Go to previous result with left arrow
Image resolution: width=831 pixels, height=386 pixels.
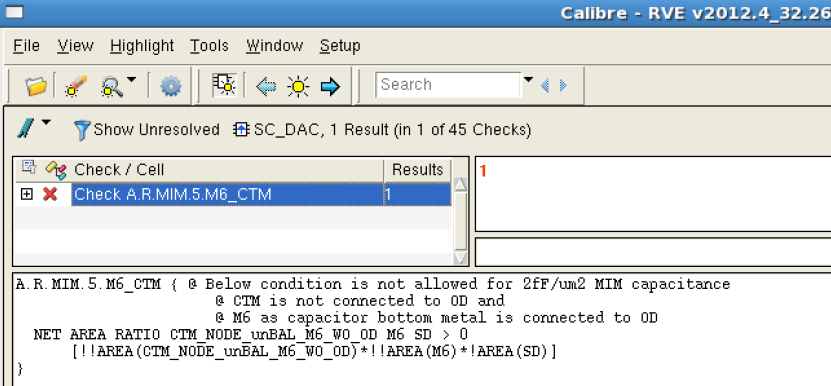click(266, 86)
